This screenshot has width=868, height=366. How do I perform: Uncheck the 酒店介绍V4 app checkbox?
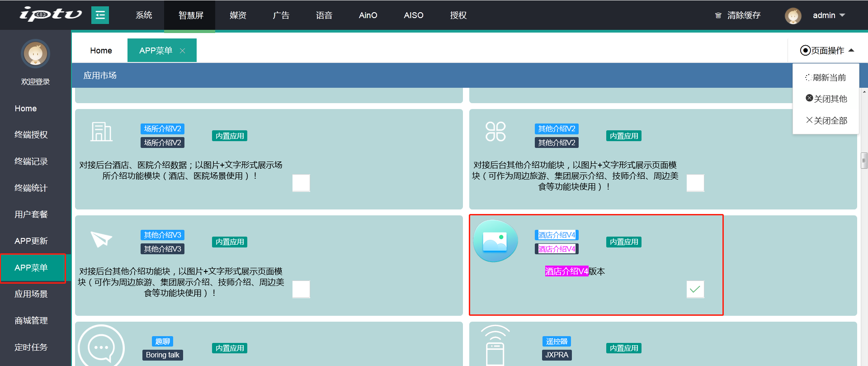[x=695, y=289]
